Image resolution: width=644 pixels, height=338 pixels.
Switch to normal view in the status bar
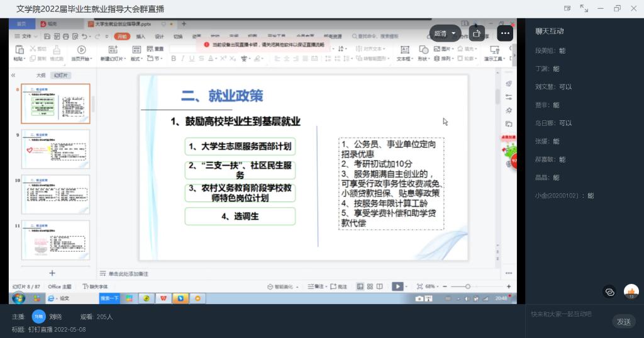360,286
